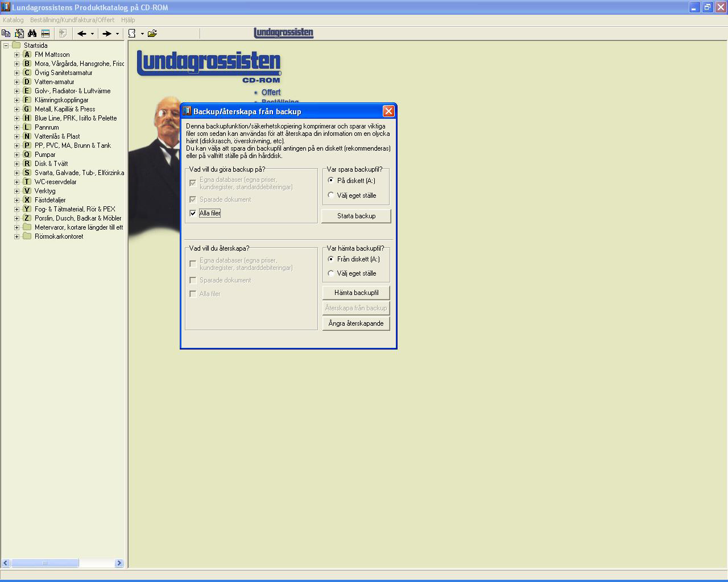Click the A icon for FM Mattsson

coord(27,55)
